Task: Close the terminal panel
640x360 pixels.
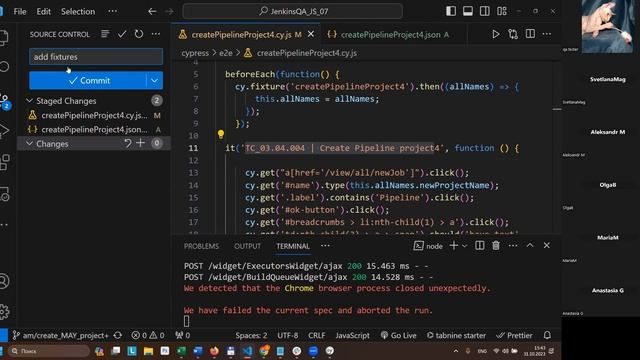Action: click(547, 245)
